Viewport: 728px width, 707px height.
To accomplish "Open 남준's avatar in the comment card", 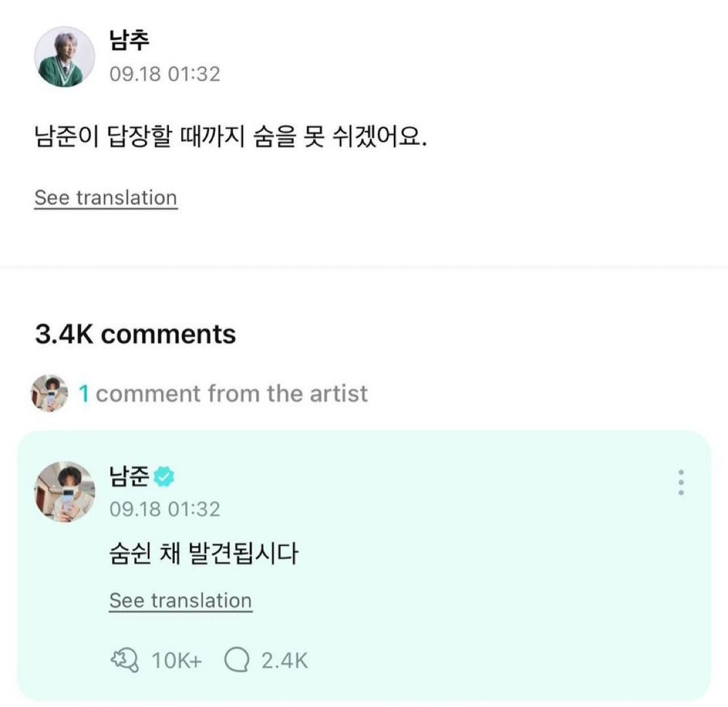I will pyautogui.click(x=65, y=491).
